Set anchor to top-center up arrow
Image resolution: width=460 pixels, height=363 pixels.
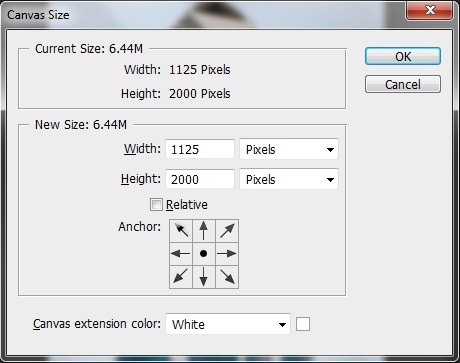pos(204,231)
